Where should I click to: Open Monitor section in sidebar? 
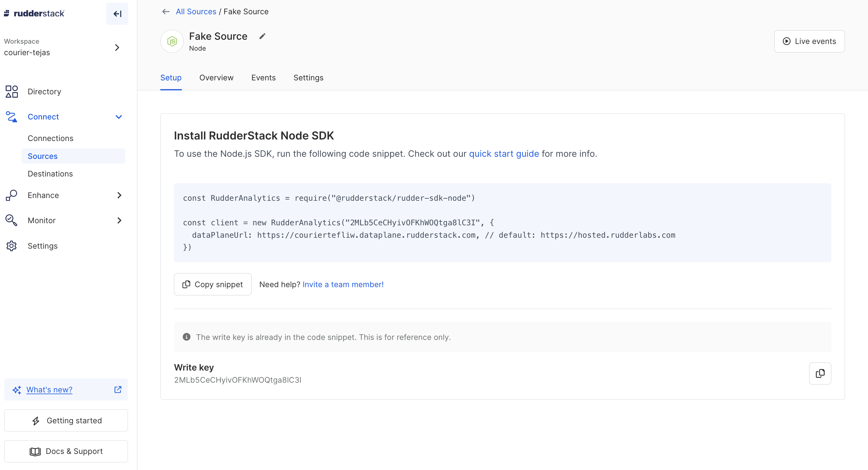[x=41, y=220]
